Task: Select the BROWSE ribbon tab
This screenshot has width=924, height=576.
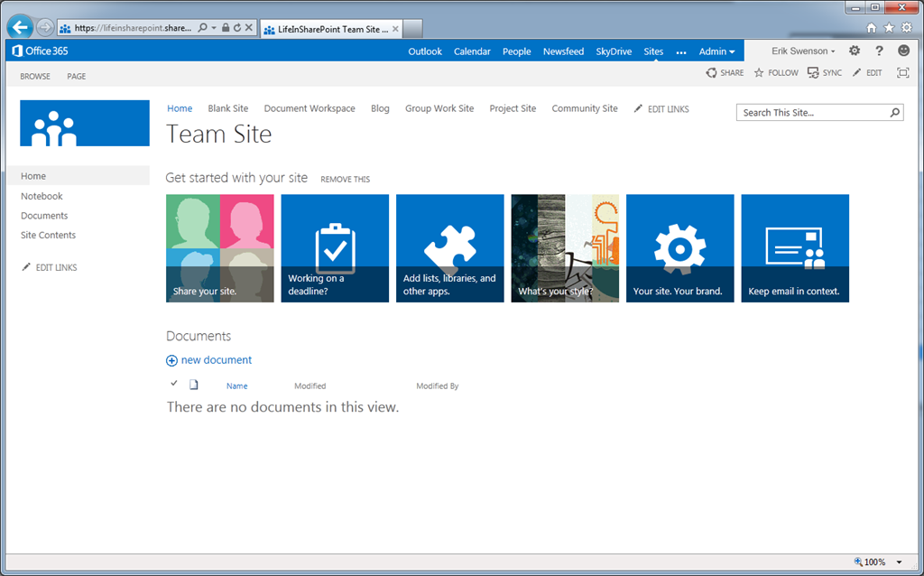Action: click(34, 76)
